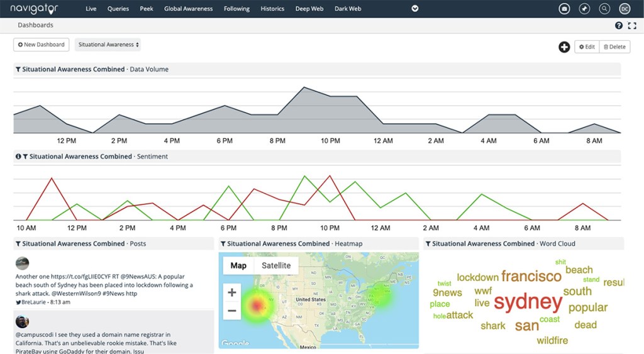This screenshot has height=354, width=644.
Task: Go to Dark Web
Action: coord(348,9)
